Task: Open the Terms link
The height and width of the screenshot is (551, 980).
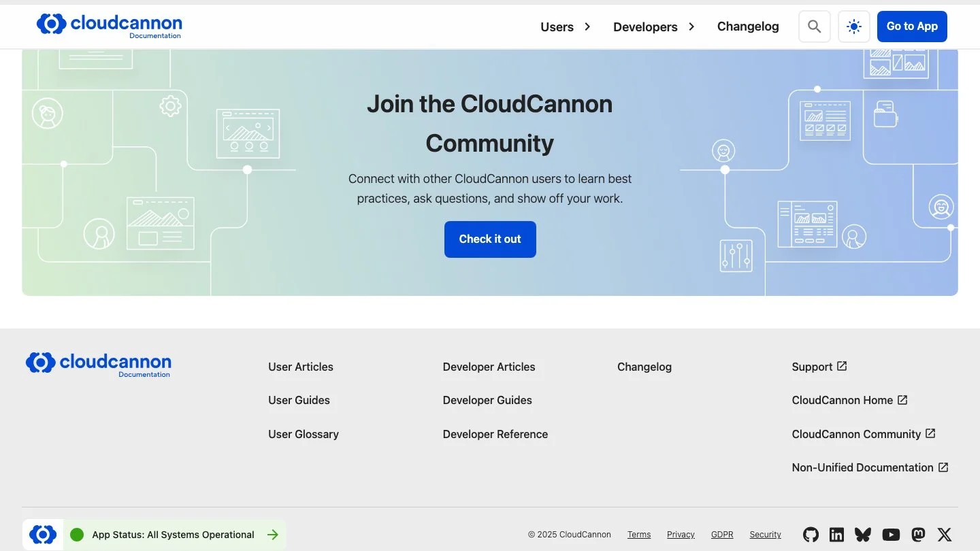Action: pos(639,535)
